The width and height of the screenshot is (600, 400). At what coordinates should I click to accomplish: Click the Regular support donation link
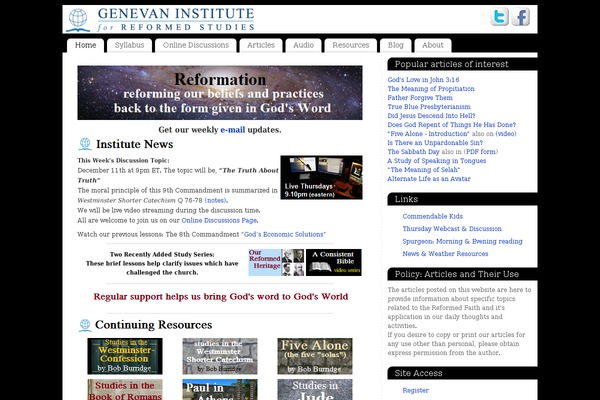[x=221, y=297]
